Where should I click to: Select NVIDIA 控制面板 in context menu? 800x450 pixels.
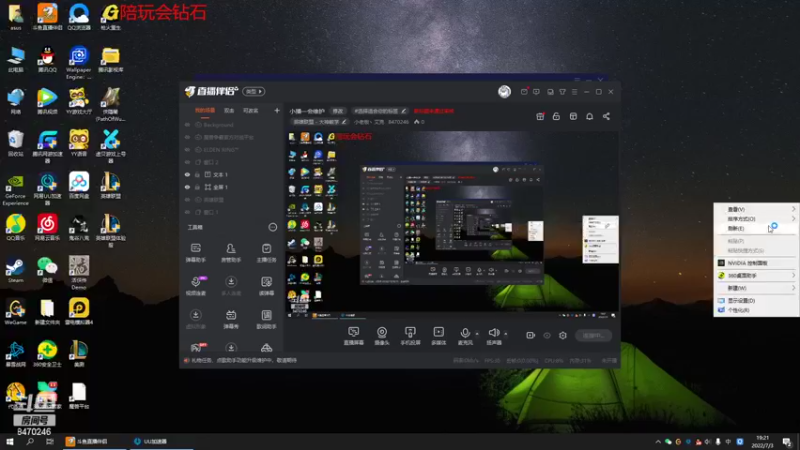(756, 263)
